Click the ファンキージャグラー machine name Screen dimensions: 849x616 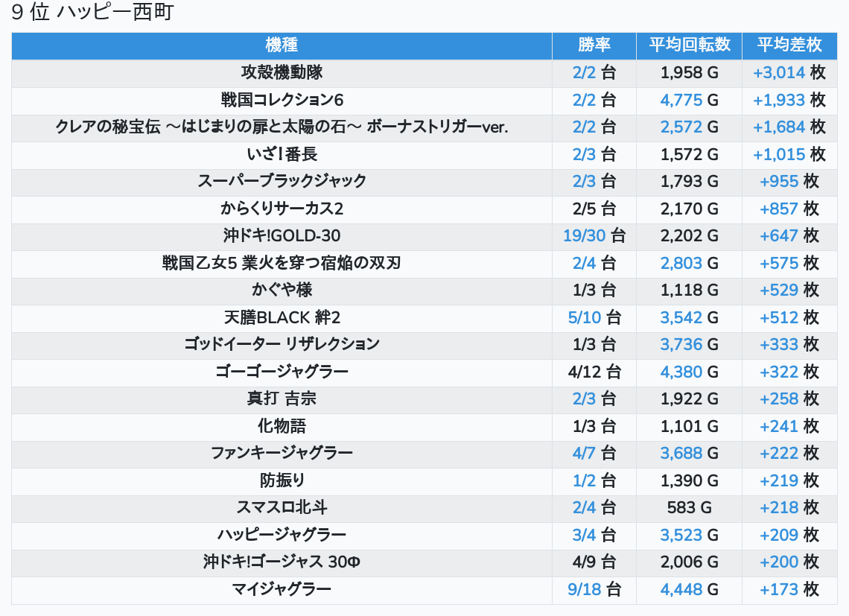[282, 453]
